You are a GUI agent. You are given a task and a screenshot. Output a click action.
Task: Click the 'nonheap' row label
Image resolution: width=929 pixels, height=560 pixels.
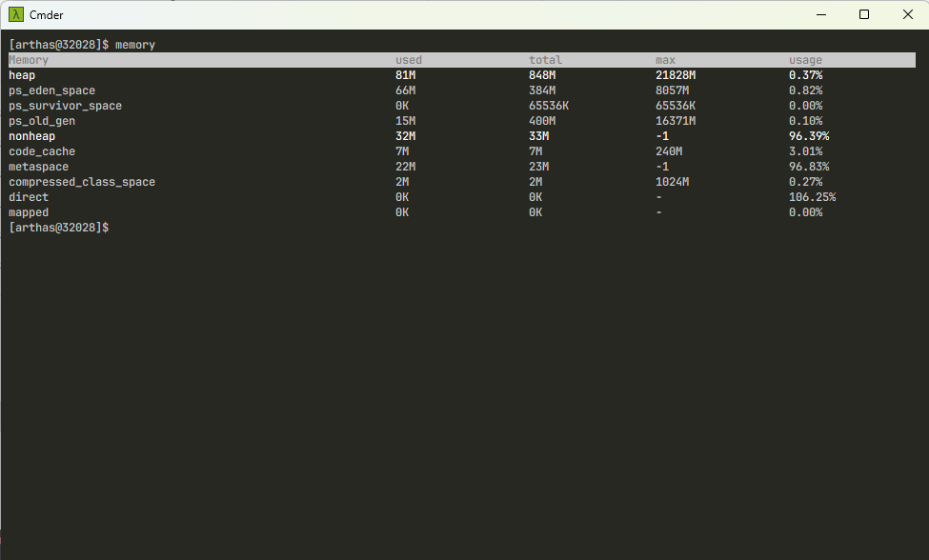tap(32, 136)
